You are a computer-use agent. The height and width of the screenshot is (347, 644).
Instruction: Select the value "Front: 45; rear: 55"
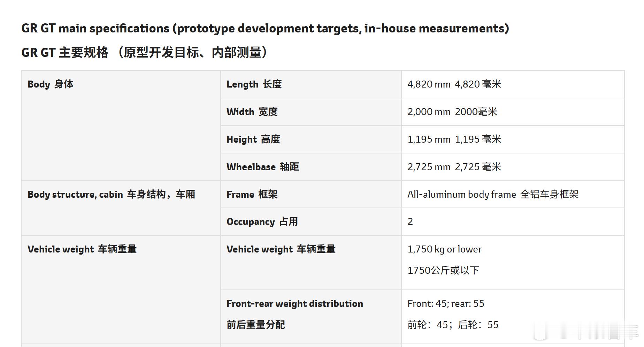[x=446, y=304]
